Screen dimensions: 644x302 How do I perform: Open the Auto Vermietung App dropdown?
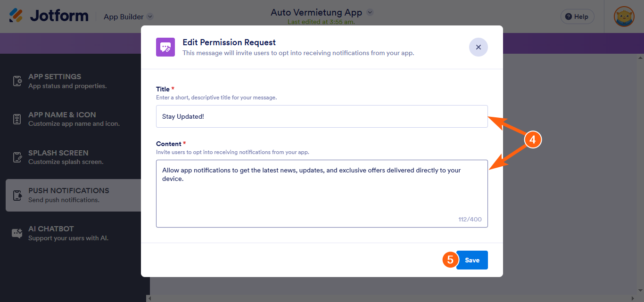pos(371,13)
